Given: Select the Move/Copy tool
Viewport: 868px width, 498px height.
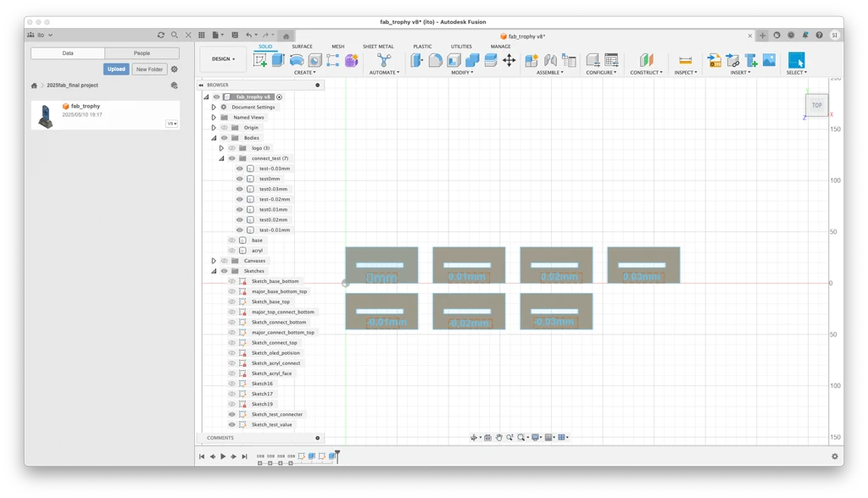Looking at the screenshot, I should point(509,60).
